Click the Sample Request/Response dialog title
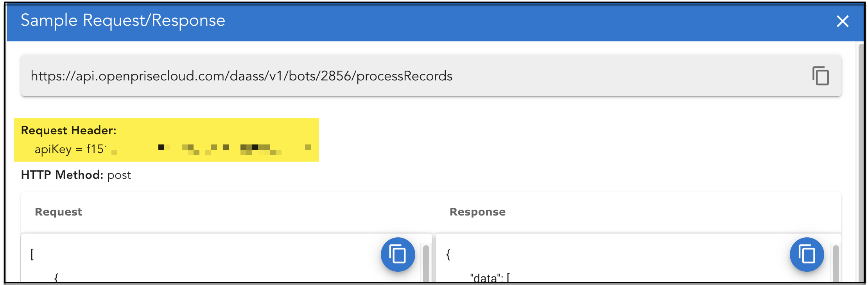This screenshot has width=868, height=285. click(123, 20)
